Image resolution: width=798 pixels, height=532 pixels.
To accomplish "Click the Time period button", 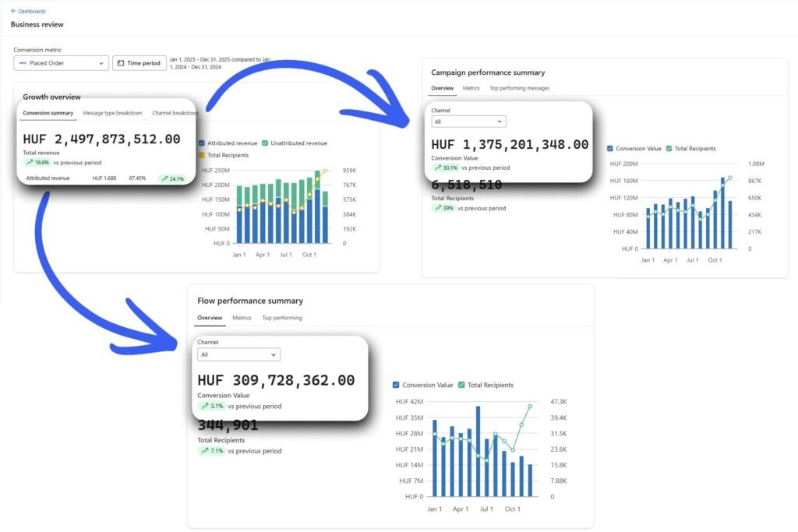I will click(139, 63).
